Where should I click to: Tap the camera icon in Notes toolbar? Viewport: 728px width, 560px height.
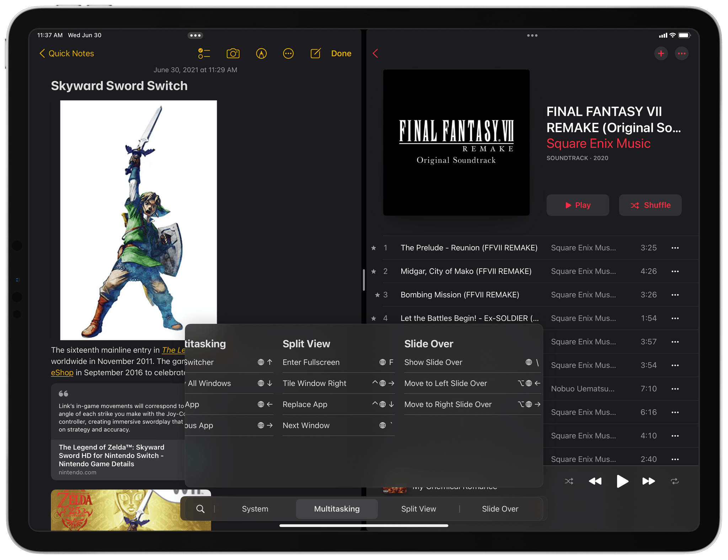pos(233,54)
